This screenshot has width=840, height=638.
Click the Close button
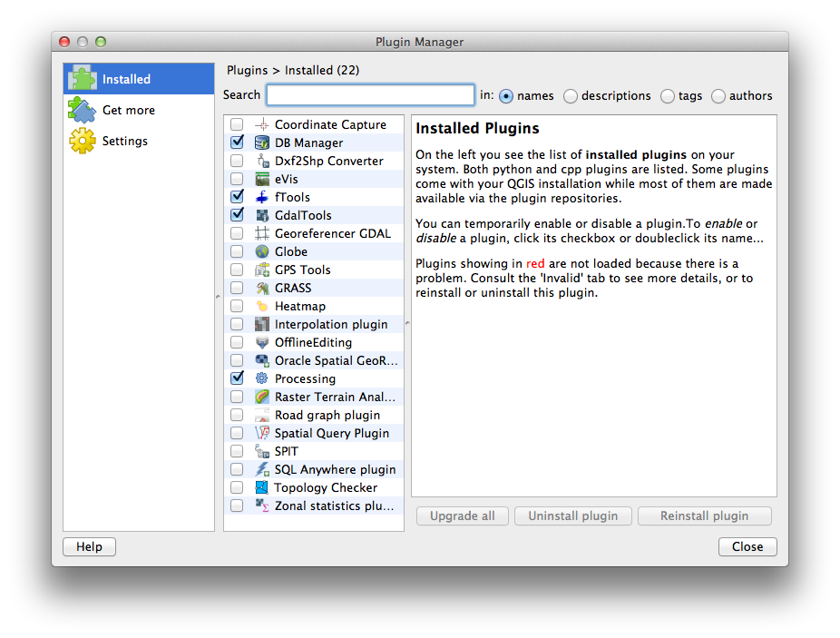[747, 546]
